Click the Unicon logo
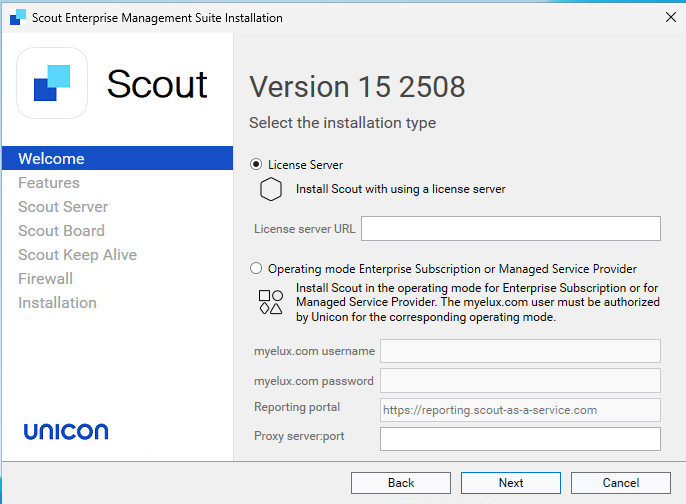 [66, 432]
